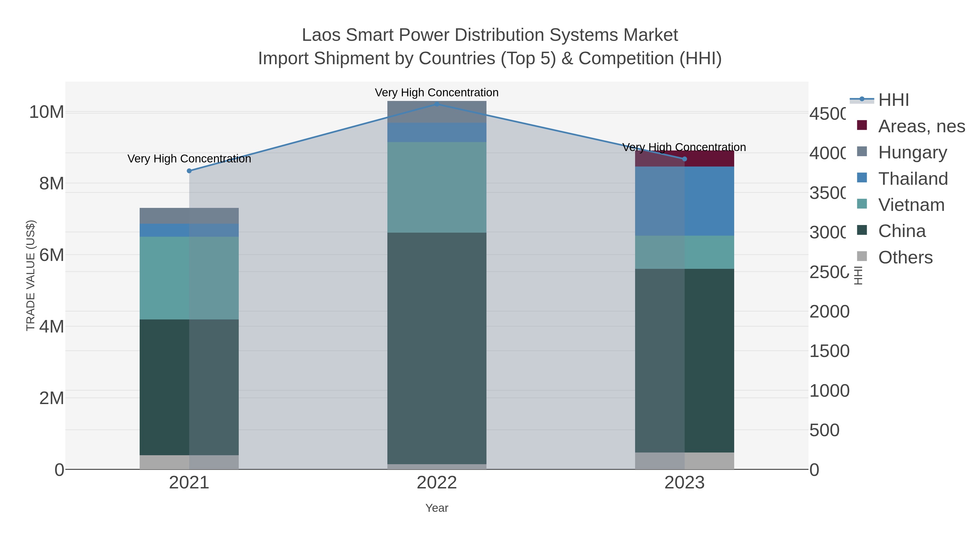Image resolution: width=980 pixels, height=551 pixels.
Task: Click the Very High Concentration label above 2023
Action: 684,147
